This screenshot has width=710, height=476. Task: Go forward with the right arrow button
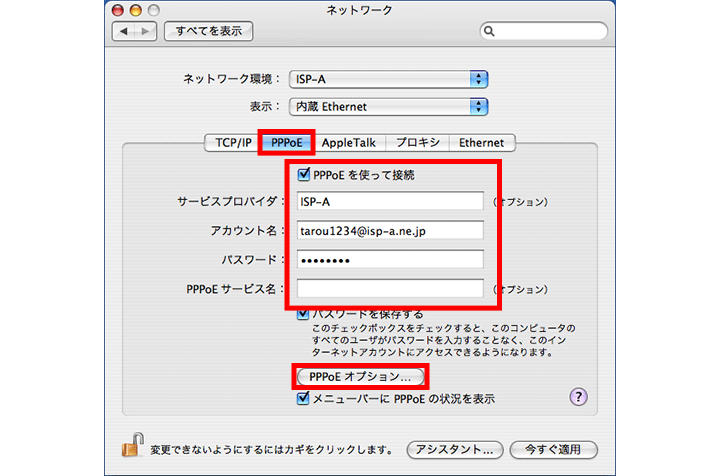click(x=147, y=32)
